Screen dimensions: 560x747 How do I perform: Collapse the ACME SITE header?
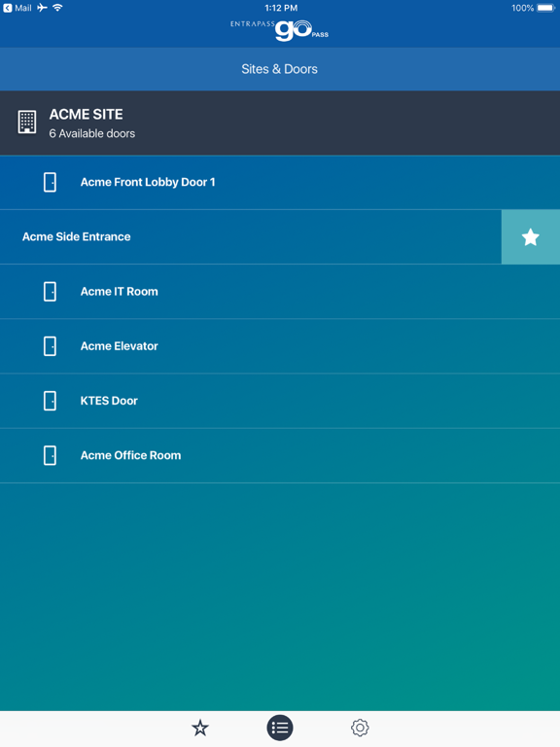tap(280, 123)
